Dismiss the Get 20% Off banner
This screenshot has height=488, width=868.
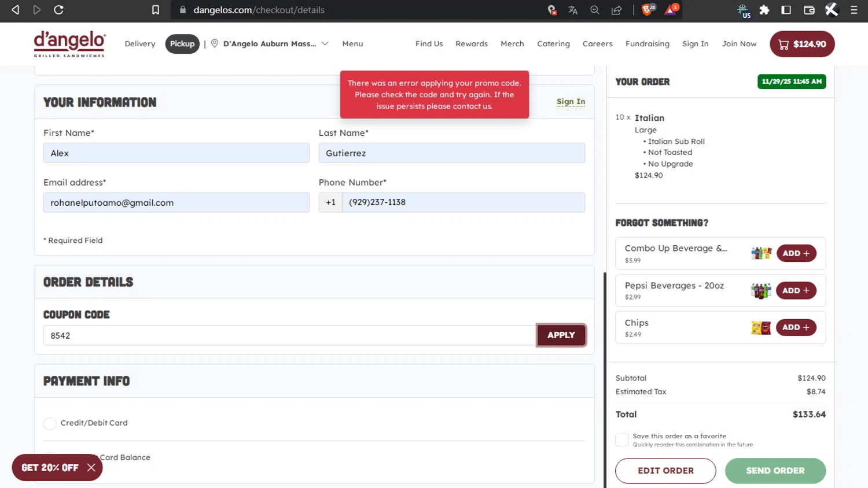pos(91,467)
